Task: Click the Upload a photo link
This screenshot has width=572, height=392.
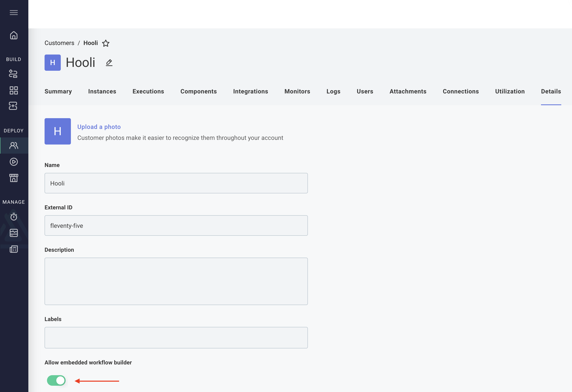Action: coord(99,126)
